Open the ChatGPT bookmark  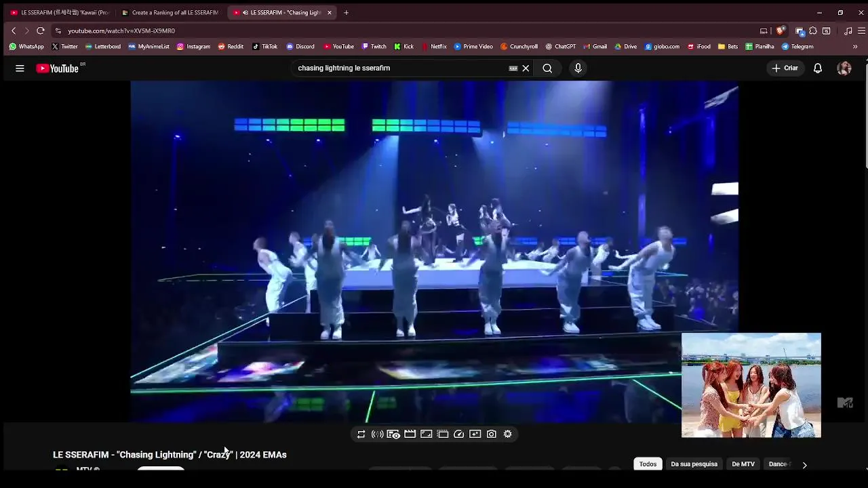(x=560, y=47)
